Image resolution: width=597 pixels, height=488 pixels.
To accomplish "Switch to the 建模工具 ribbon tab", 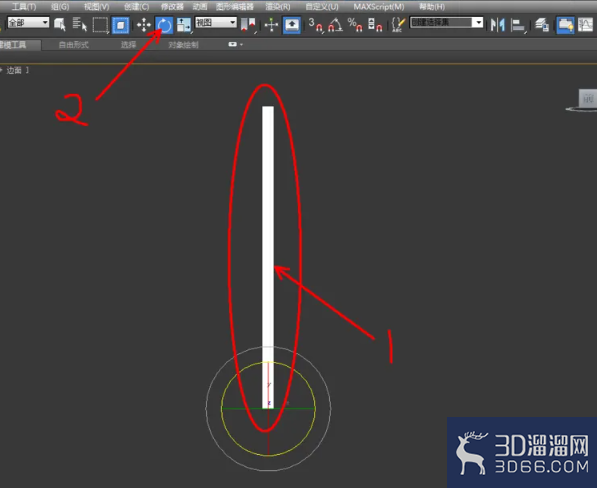I will coord(20,45).
